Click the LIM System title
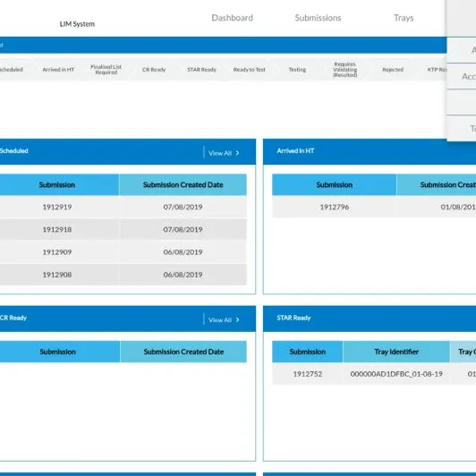This screenshot has width=476, height=476. (x=77, y=24)
